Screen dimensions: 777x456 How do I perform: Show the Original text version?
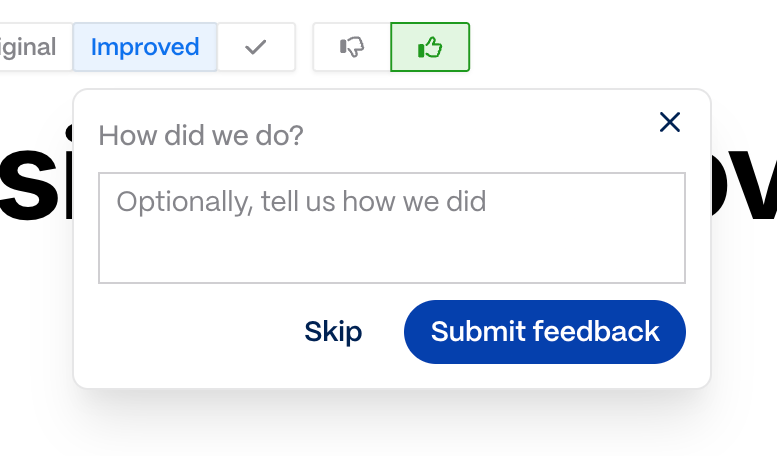coord(30,47)
